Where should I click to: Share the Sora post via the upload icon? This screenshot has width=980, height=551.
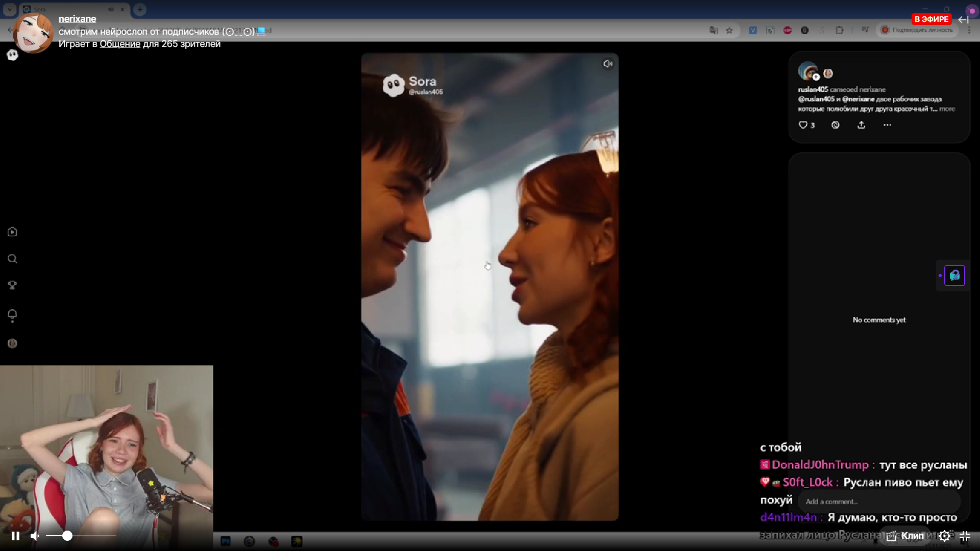(861, 125)
